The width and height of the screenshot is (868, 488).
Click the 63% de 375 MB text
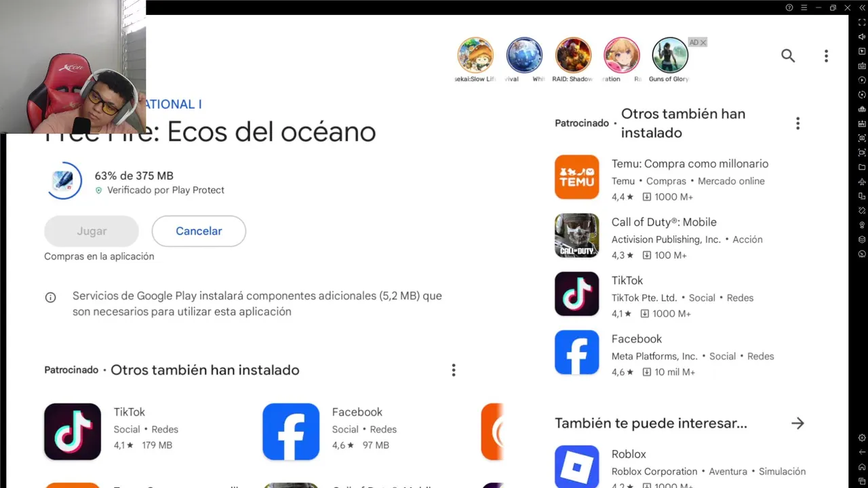(134, 176)
